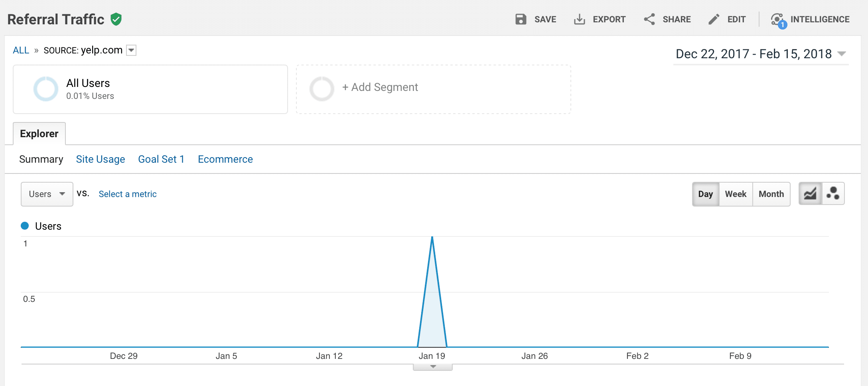Click the 0.5 y-axis value
Screen dimensions: 868x386
click(29, 299)
